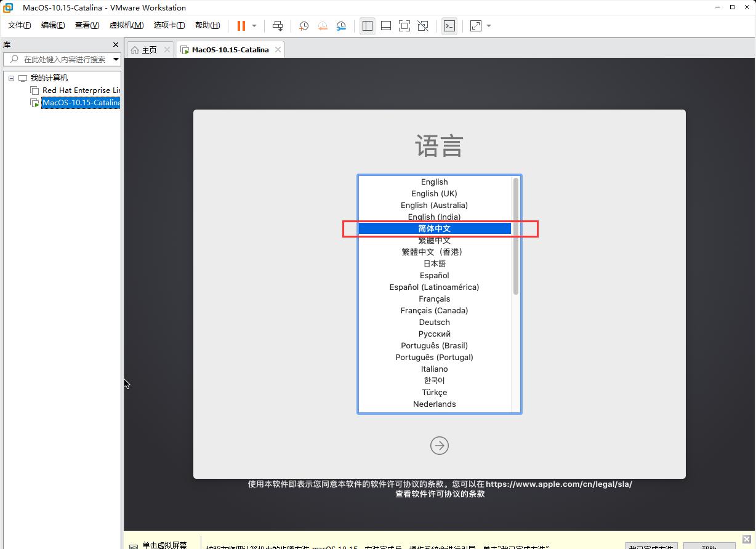
Task: Select Türkçe language
Action: tap(435, 392)
